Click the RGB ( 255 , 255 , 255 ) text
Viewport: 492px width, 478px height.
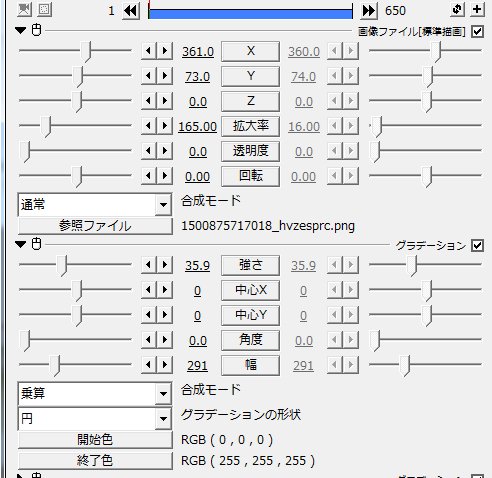pos(248,461)
